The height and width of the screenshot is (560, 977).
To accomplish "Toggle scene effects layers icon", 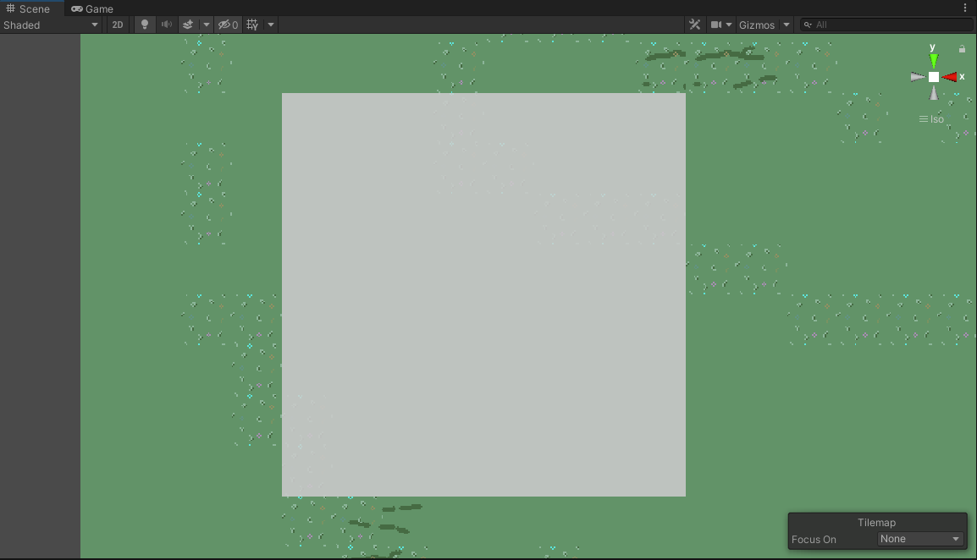I will 189,25.
